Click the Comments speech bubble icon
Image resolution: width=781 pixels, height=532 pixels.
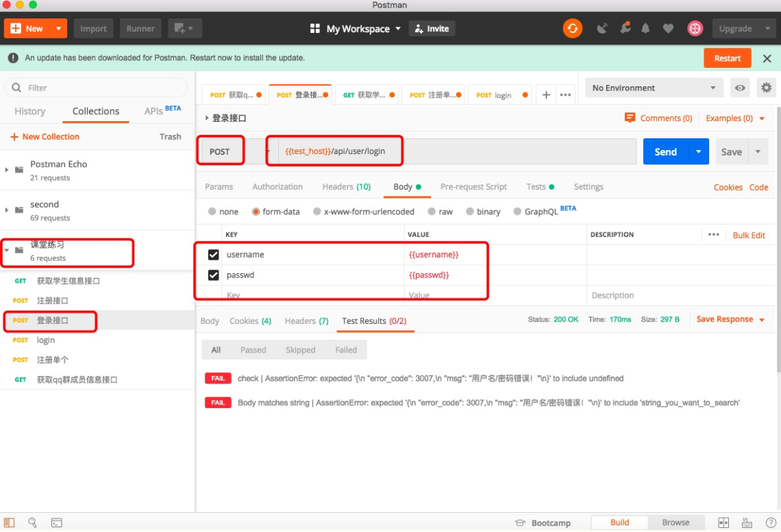[630, 118]
